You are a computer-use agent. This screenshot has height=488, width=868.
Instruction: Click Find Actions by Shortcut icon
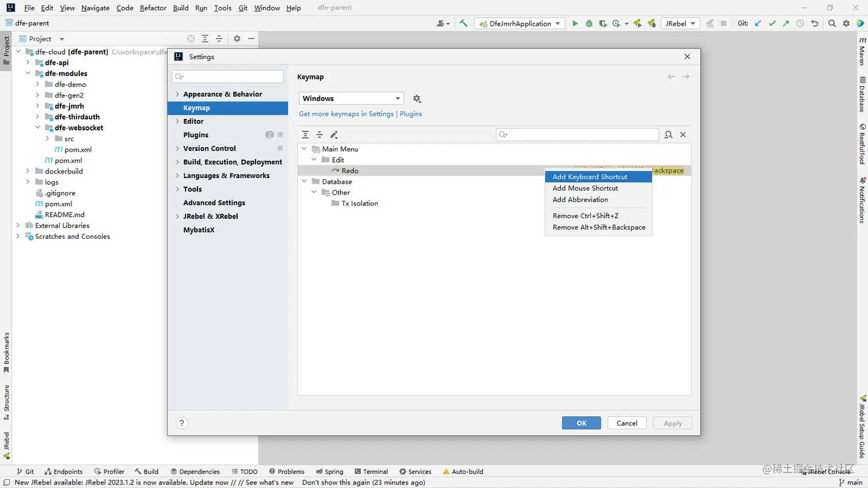[x=668, y=134]
